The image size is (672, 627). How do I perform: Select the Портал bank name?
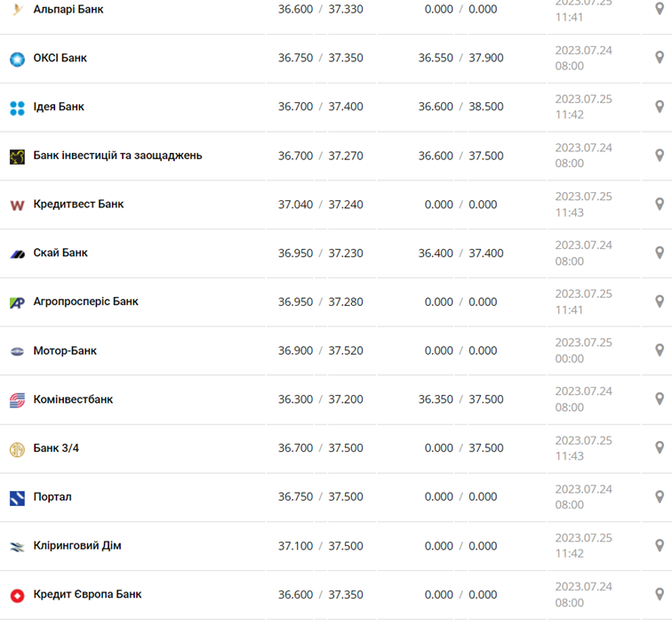[52, 496]
